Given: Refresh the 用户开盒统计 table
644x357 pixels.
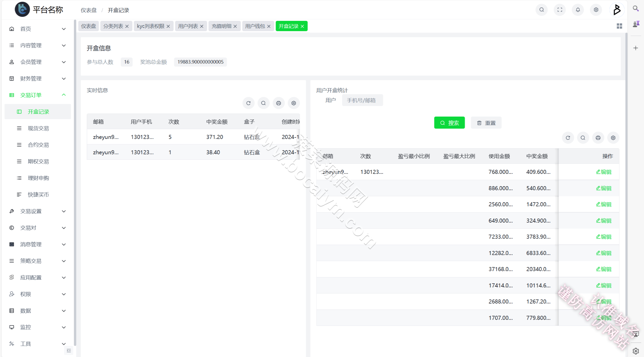Looking at the screenshot, I should (x=568, y=138).
